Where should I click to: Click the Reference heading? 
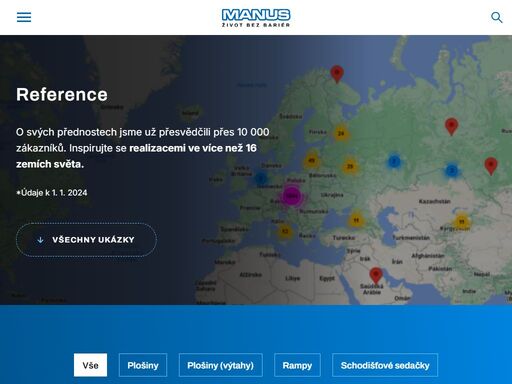[62, 94]
